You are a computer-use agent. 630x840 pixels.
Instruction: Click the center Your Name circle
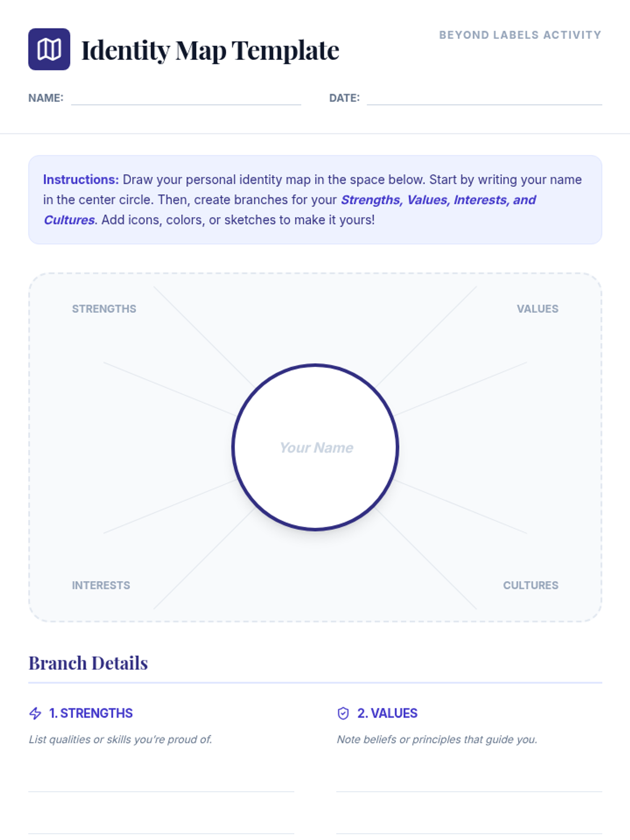click(x=315, y=447)
